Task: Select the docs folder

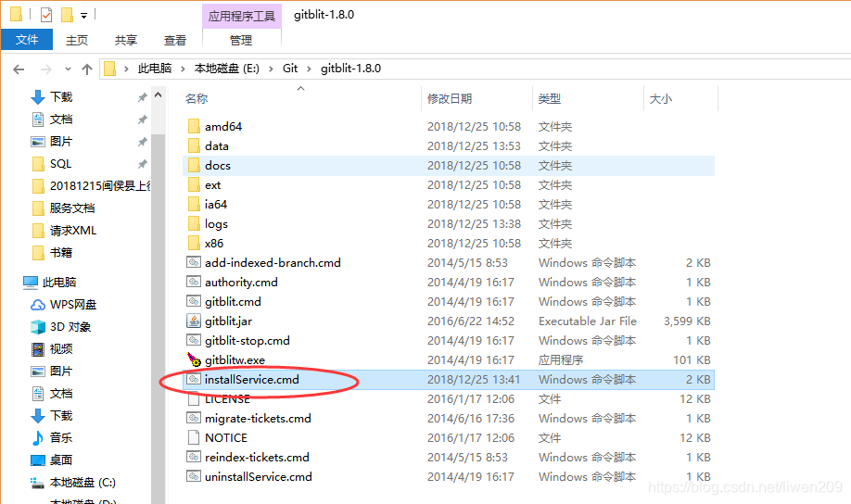Action: (218, 166)
